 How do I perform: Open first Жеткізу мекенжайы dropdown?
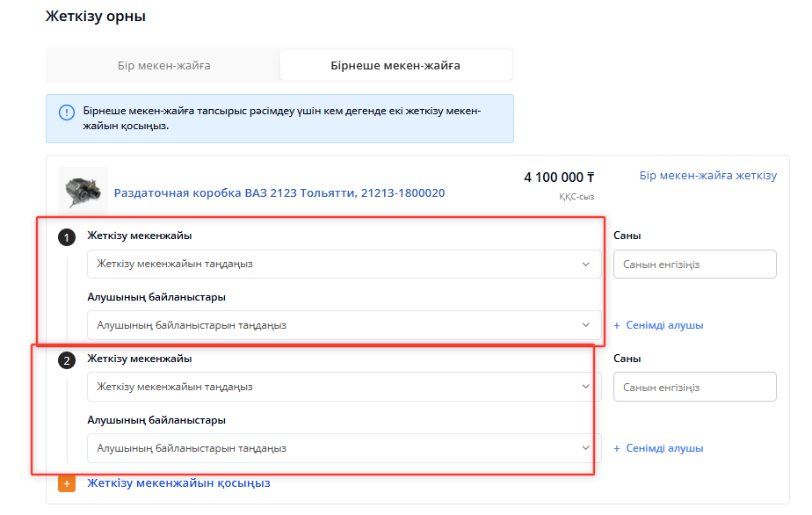pos(343,264)
